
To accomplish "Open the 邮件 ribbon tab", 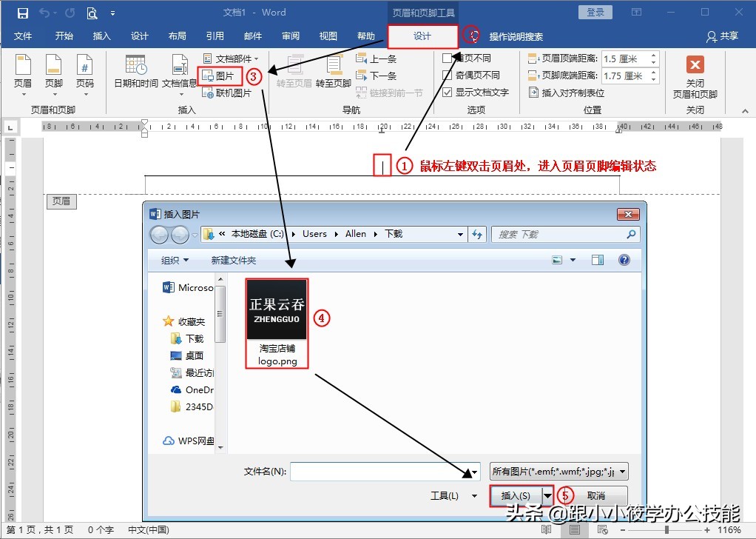I will pyautogui.click(x=252, y=35).
